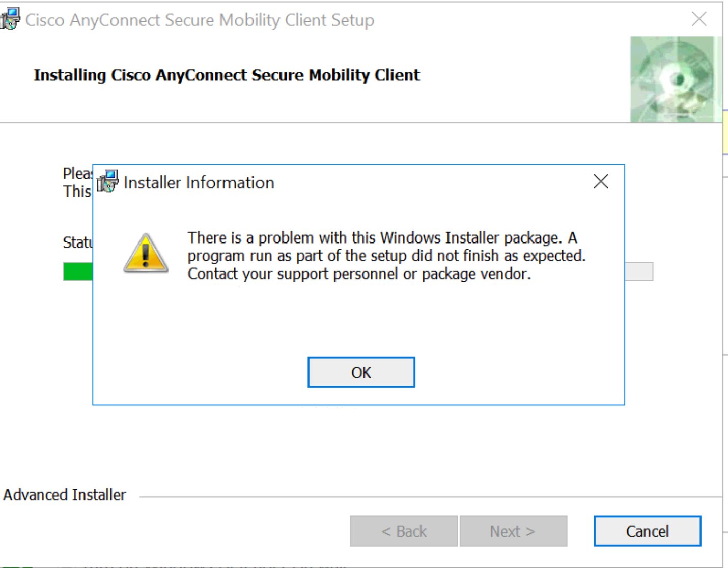This screenshot has height=568, width=728.
Task: Click the yellow warning triangle icon
Action: [x=146, y=253]
